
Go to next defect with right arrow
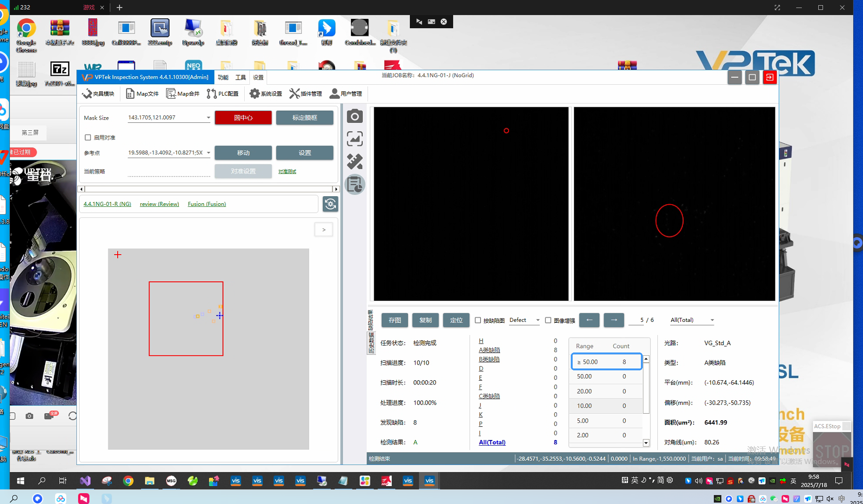pyautogui.click(x=614, y=320)
